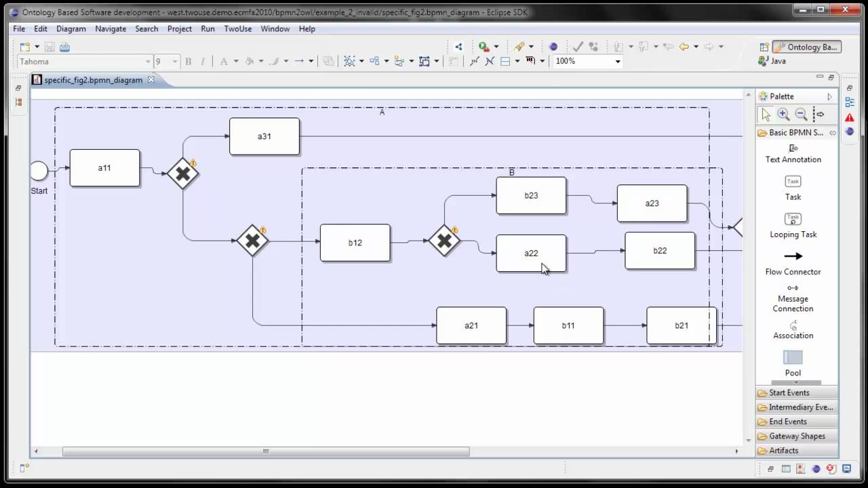The width and height of the screenshot is (868, 488).
Task: Expand the Intermediary Events palette drawer
Action: click(x=797, y=407)
